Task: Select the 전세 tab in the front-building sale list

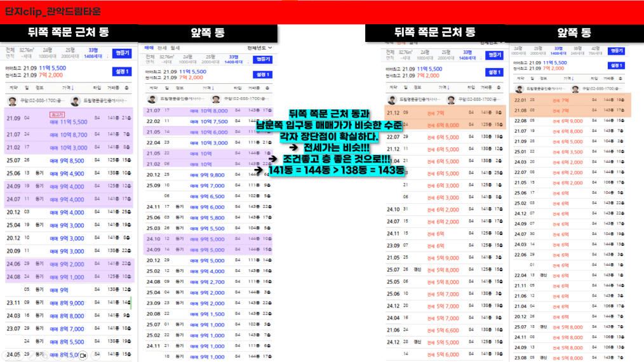Action: pos(162,48)
